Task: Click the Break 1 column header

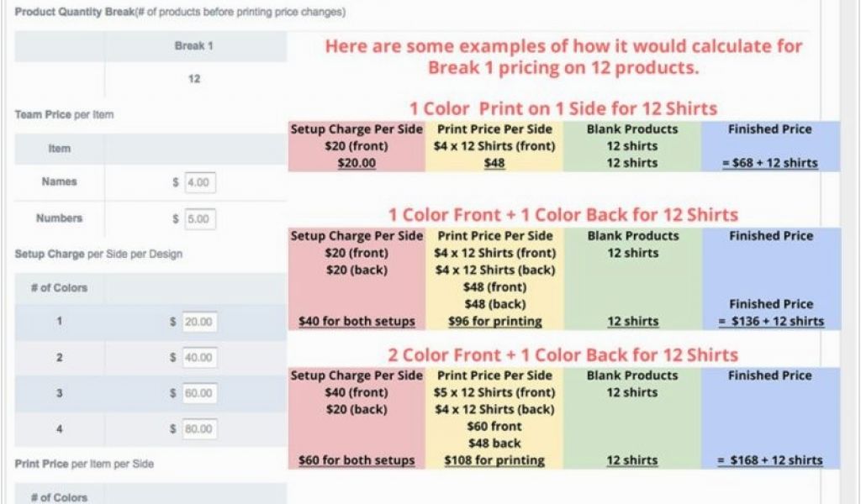Action: click(x=193, y=46)
